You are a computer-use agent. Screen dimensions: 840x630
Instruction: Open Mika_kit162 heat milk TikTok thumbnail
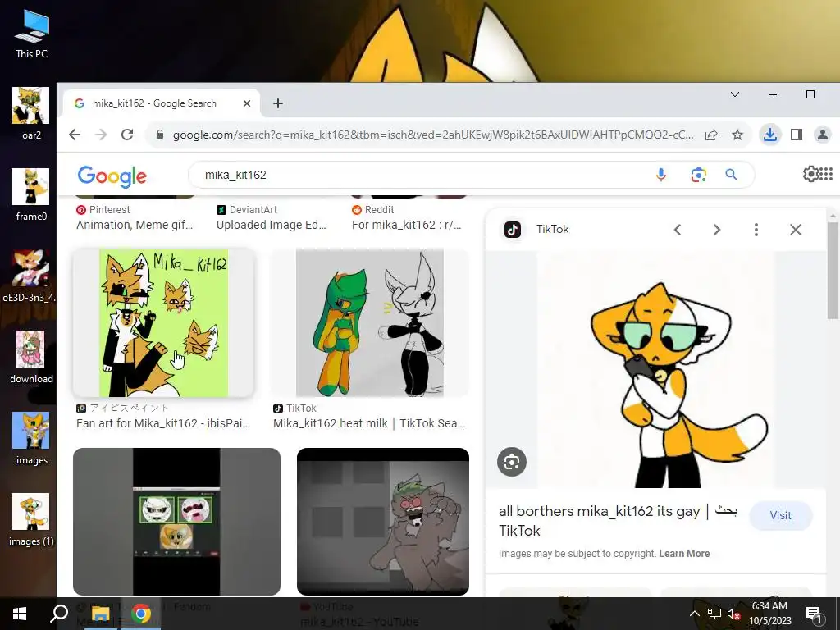point(370,322)
